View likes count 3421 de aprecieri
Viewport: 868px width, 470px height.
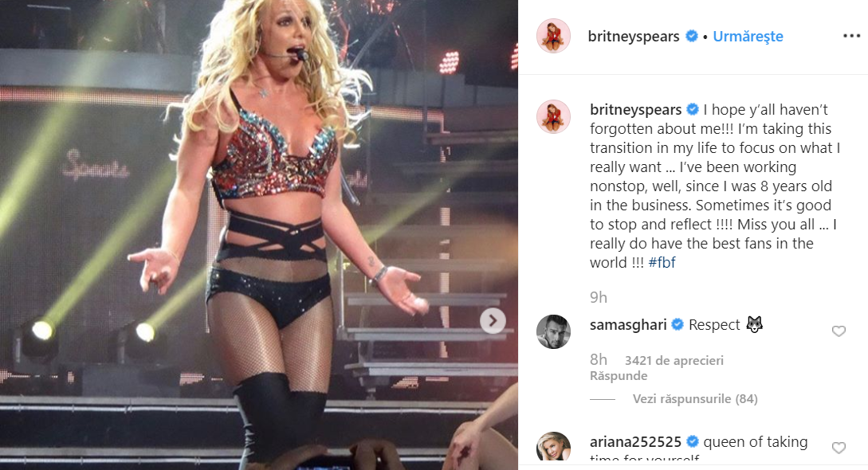[x=674, y=361]
